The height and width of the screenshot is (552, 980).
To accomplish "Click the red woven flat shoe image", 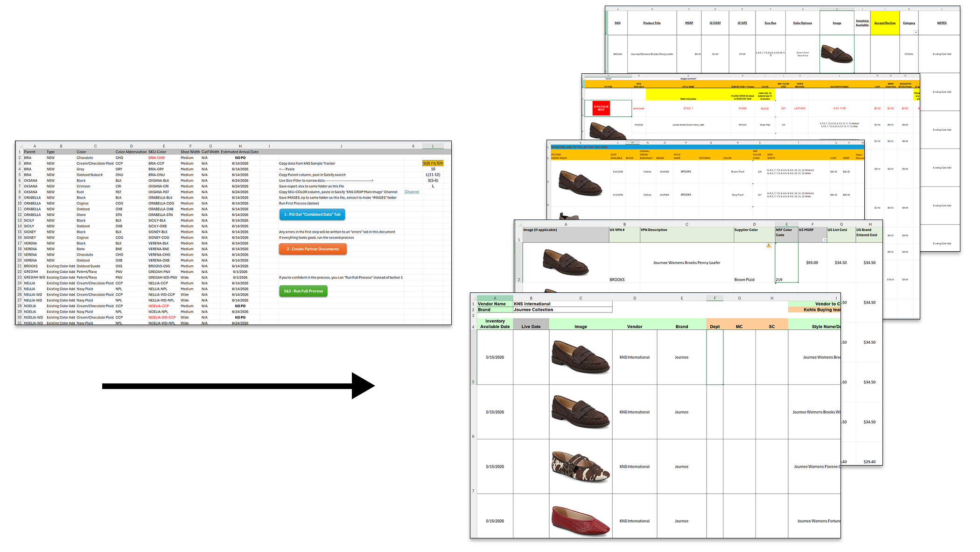I will point(581,521).
